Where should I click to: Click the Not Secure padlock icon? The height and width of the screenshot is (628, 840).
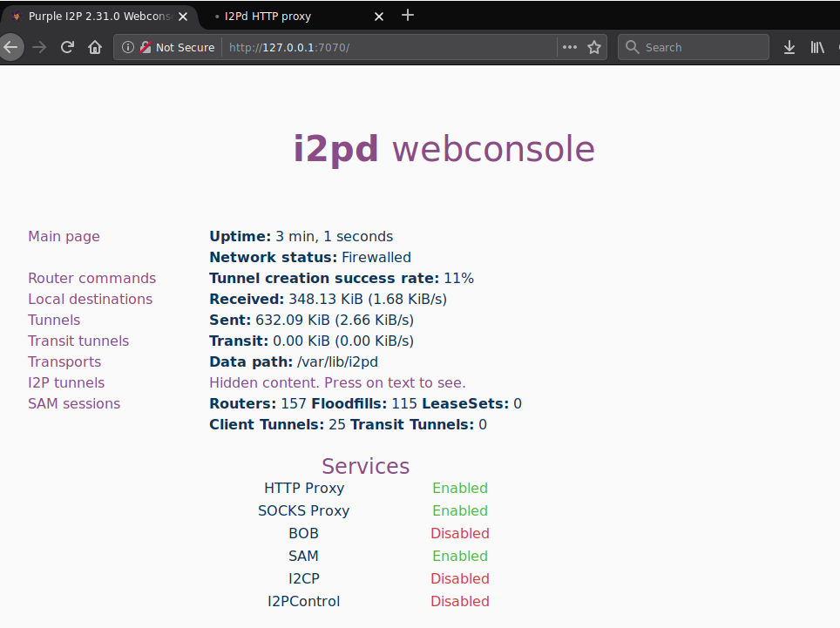pos(146,47)
